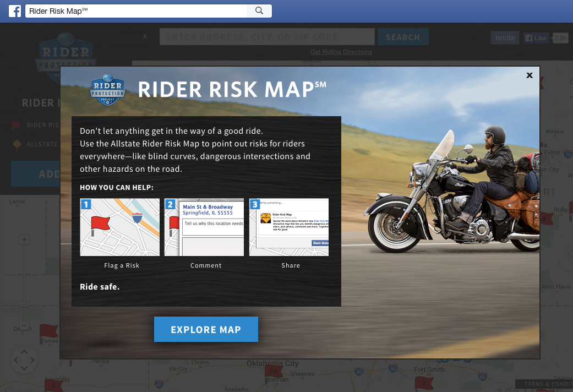Click the map pan navigation control

pyautogui.click(x=24, y=360)
